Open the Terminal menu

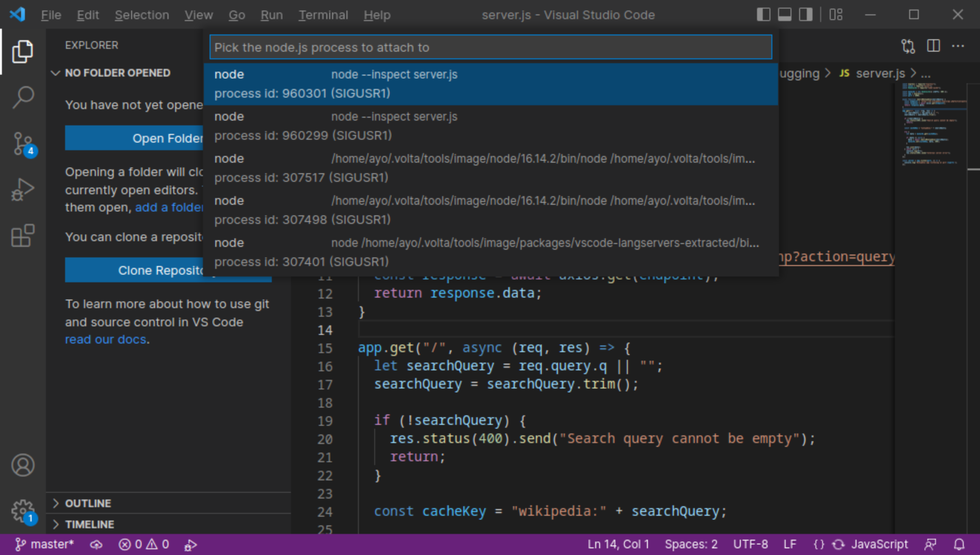pos(323,15)
